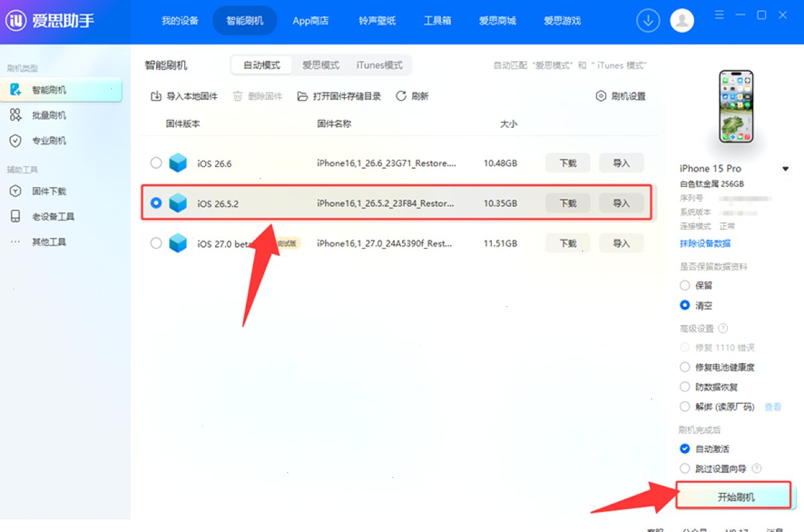This screenshot has height=532, width=804.
Task: Select the iOS 27.0 beta firmware radio button
Action: coord(156,243)
